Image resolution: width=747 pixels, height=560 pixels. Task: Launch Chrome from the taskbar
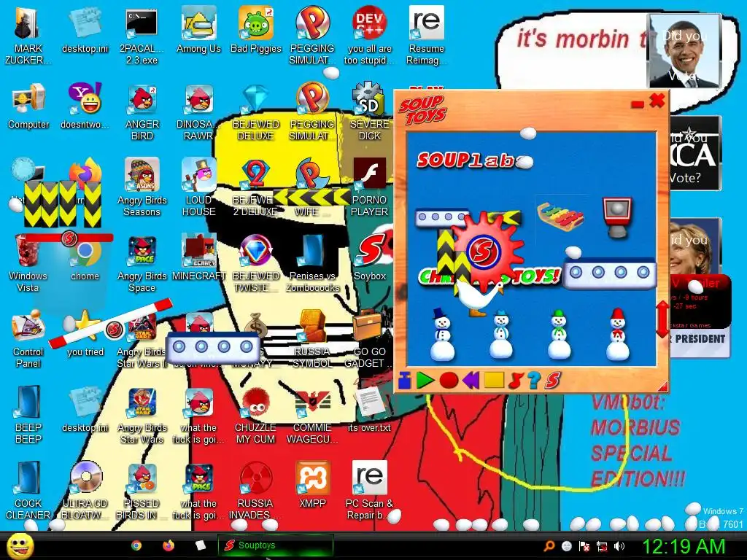pos(136,545)
